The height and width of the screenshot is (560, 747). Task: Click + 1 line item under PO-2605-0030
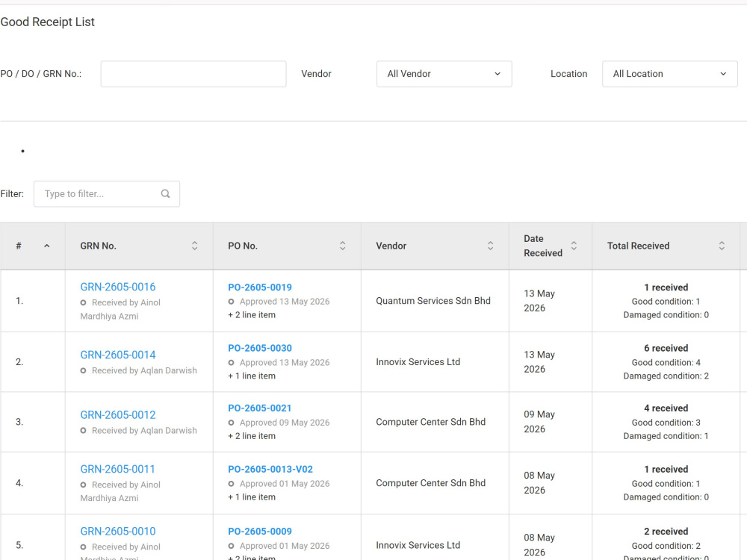tap(252, 376)
